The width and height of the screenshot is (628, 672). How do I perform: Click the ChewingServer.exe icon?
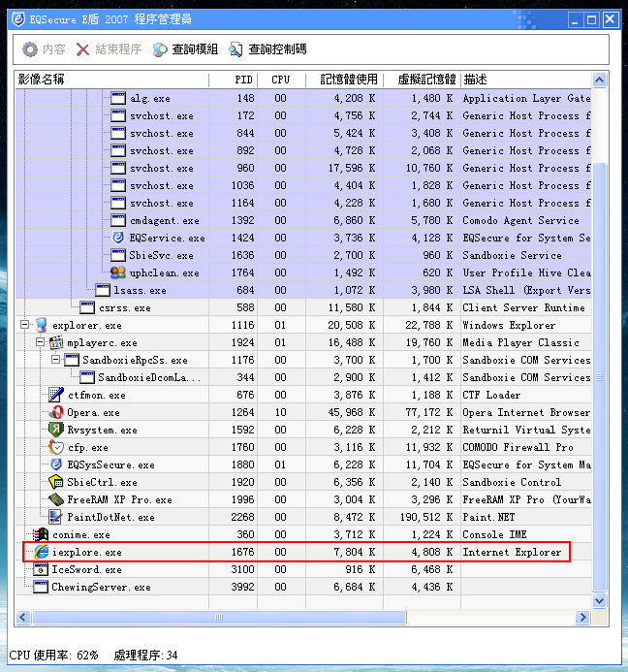[41, 587]
